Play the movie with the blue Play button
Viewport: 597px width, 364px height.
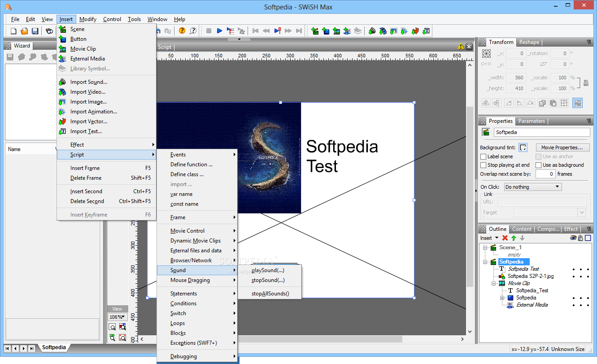click(219, 31)
